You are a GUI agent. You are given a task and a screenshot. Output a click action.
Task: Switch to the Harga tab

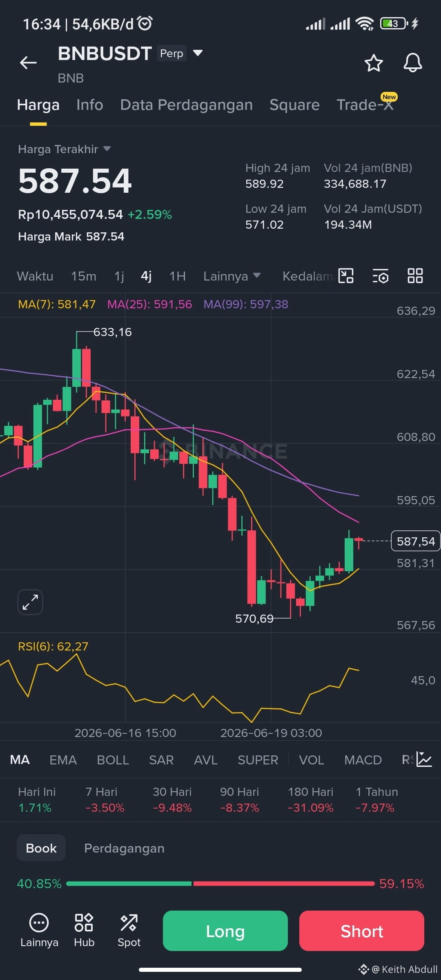[38, 105]
